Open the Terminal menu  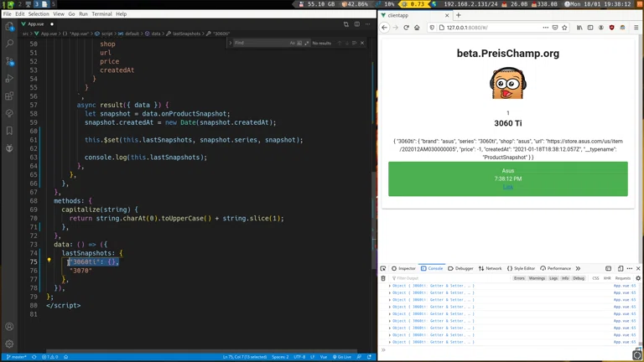coord(101,14)
